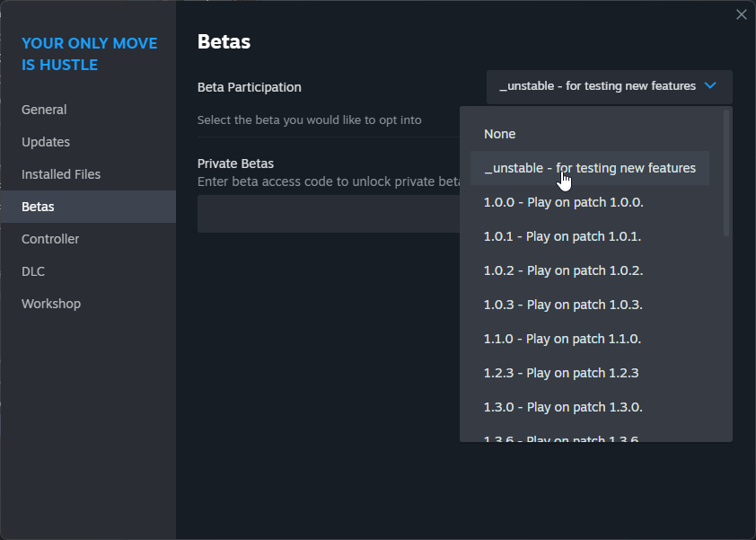Pick beta 1.0.0 - Play on patch 1.0.0
The width and height of the screenshot is (756, 540).
point(590,202)
